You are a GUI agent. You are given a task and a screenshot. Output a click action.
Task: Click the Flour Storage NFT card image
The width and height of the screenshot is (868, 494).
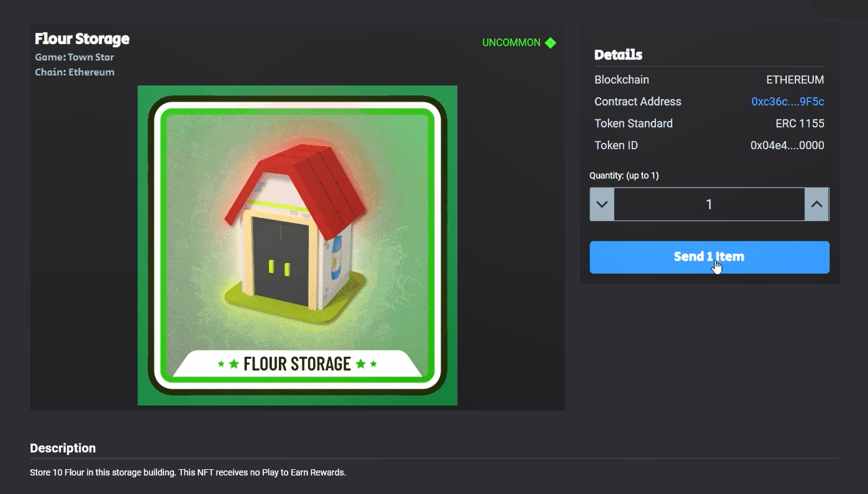click(x=297, y=245)
